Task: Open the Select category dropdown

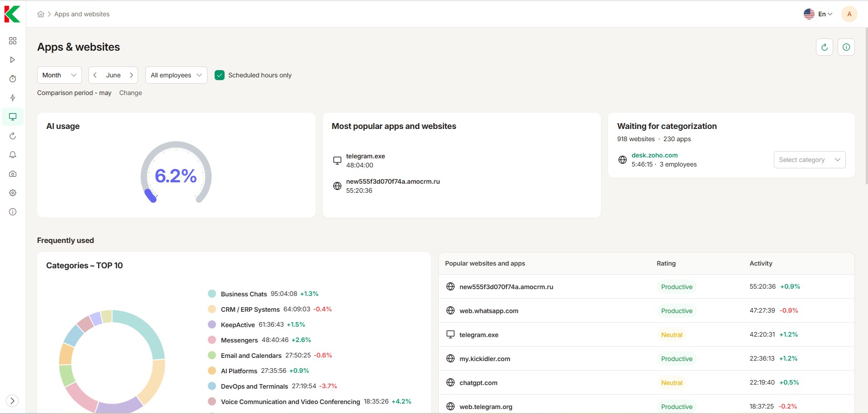Action: 810,160
